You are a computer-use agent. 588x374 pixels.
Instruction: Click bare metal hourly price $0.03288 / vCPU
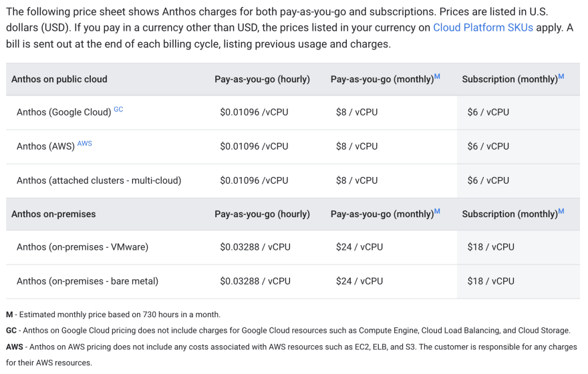click(x=255, y=281)
